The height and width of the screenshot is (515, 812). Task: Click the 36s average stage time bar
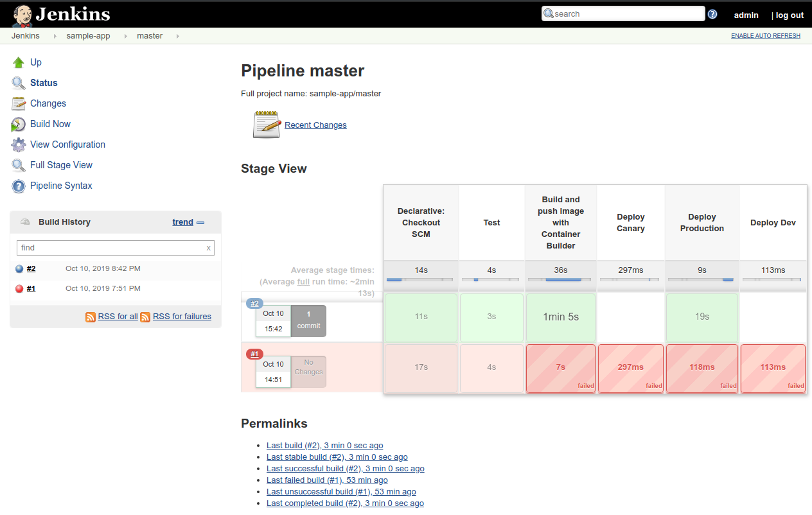561,280
